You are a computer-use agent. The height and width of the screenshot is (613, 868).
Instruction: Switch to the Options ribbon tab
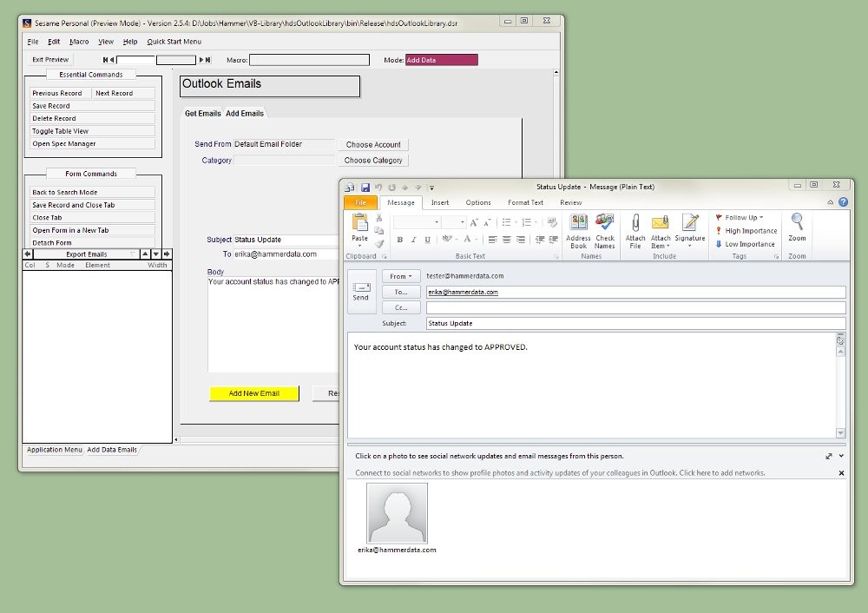tap(478, 202)
